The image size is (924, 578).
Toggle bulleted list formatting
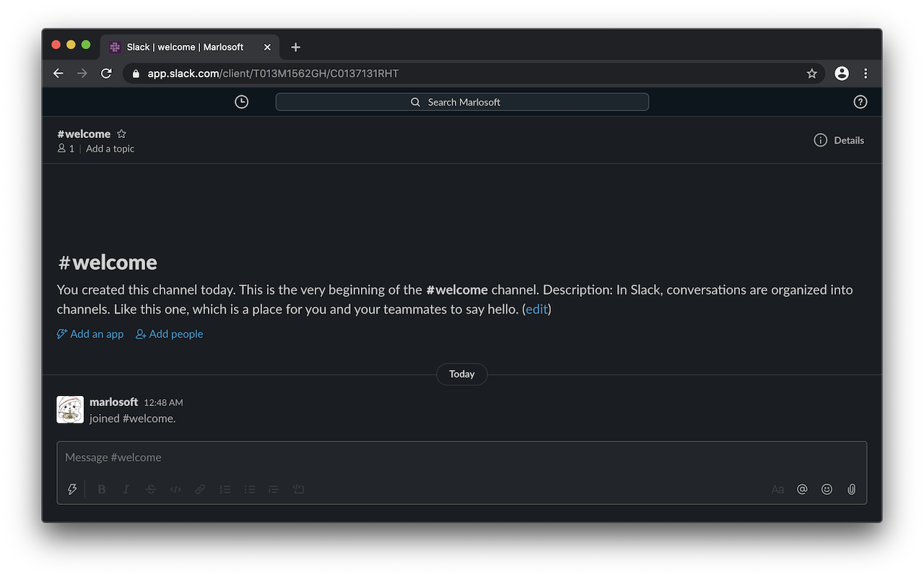[250, 489]
